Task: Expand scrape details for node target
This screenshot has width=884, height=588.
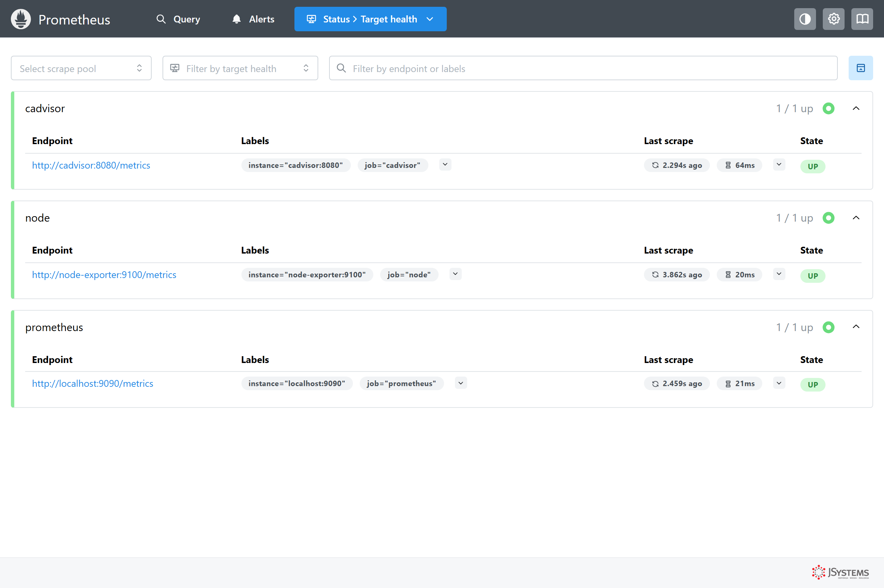Action: tap(779, 274)
